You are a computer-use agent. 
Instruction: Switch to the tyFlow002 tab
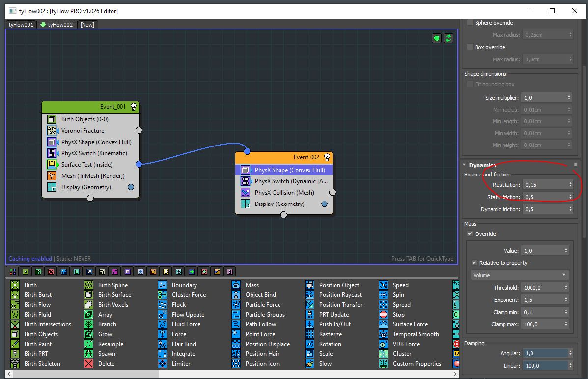point(56,25)
